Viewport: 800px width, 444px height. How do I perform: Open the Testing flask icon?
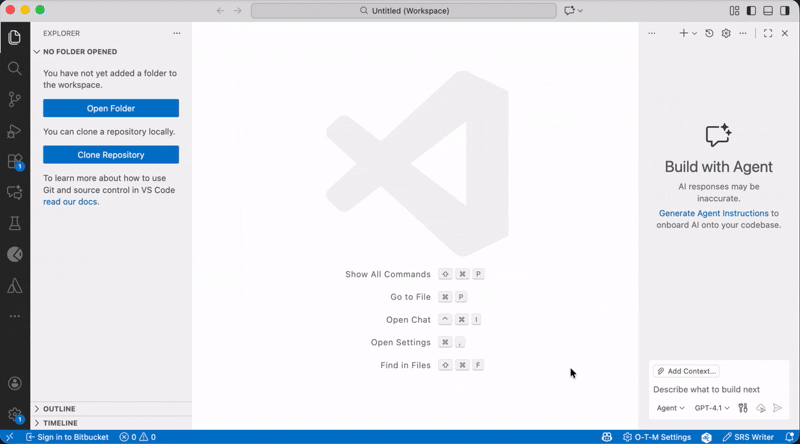tap(15, 223)
